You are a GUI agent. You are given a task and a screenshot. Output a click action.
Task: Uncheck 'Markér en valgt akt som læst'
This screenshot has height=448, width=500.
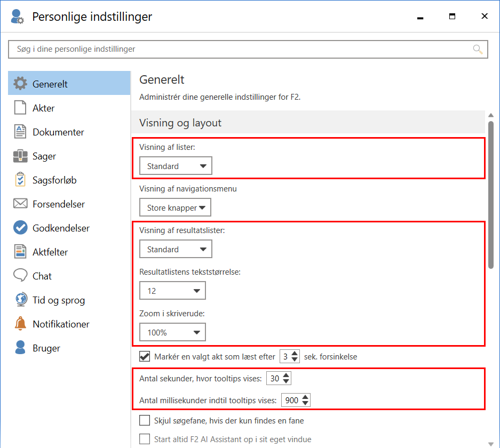145,356
